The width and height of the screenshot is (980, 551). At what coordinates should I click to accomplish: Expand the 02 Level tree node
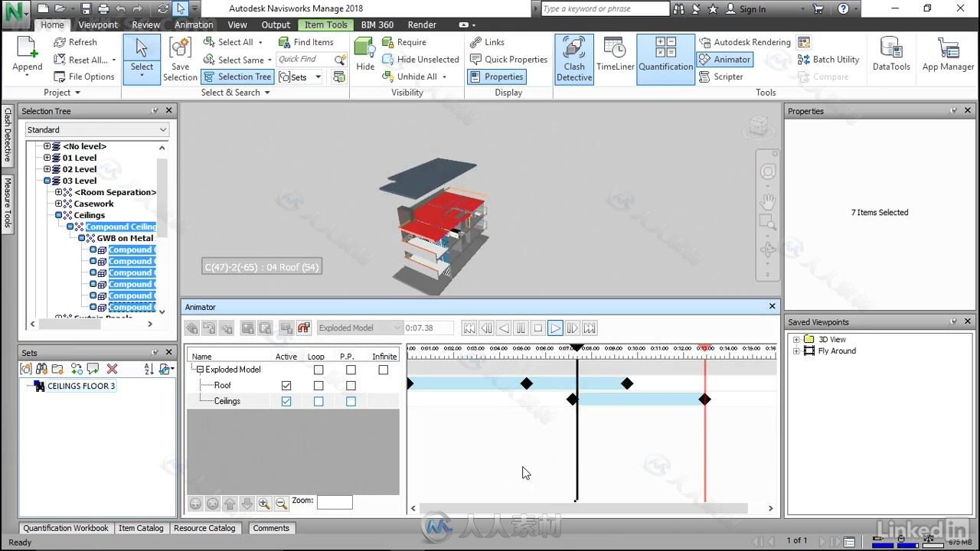point(47,169)
